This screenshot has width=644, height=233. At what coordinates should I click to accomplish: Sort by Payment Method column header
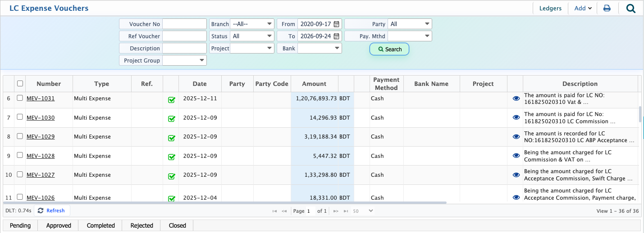tap(386, 84)
